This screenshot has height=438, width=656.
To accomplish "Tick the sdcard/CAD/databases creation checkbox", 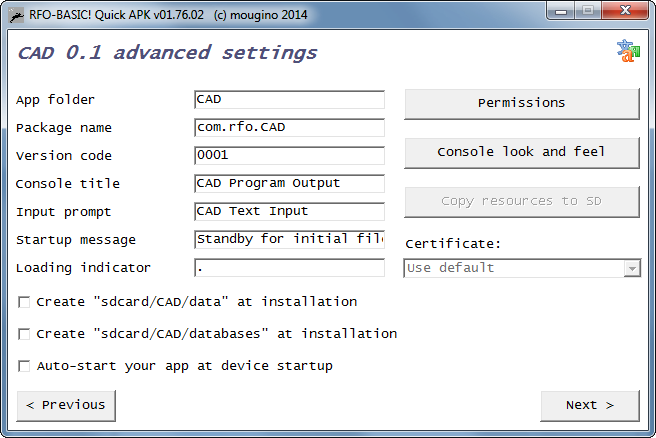I will [24, 334].
